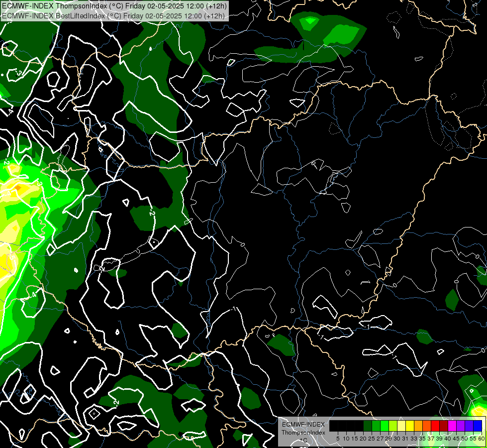Click the ThompsonIndex title line at top

point(114,6)
